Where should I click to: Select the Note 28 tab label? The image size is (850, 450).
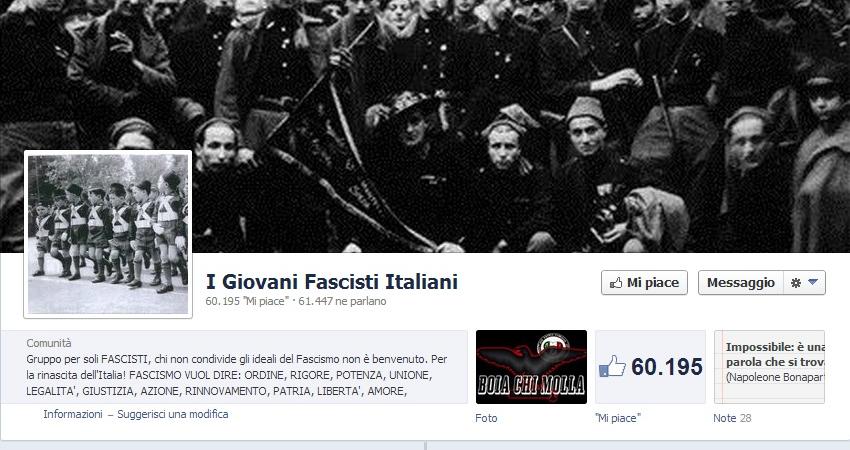pos(732,418)
